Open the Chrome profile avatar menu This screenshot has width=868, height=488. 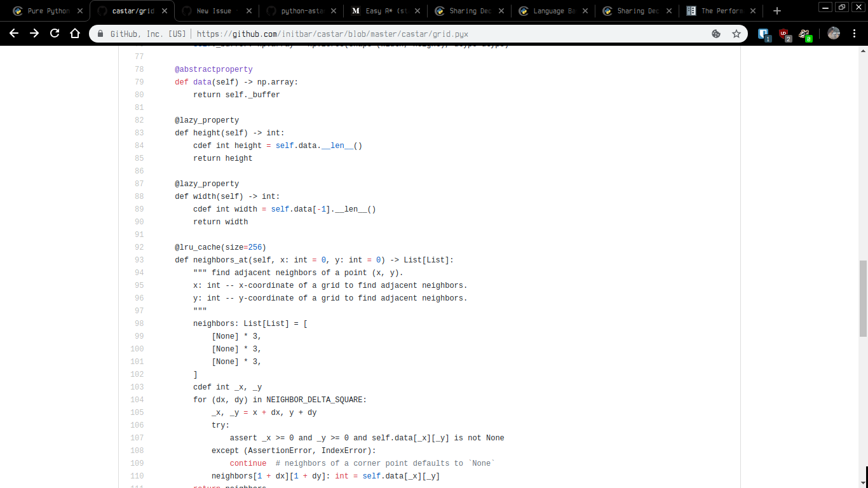tap(834, 33)
